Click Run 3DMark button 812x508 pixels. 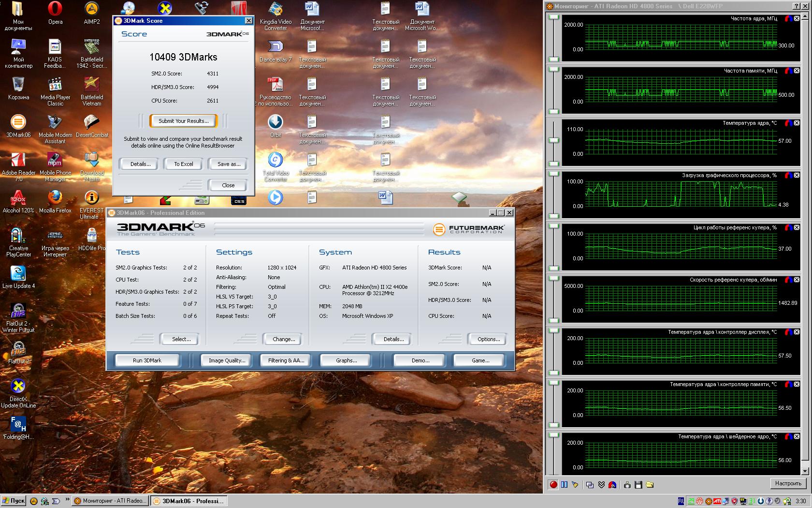click(x=147, y=360)
